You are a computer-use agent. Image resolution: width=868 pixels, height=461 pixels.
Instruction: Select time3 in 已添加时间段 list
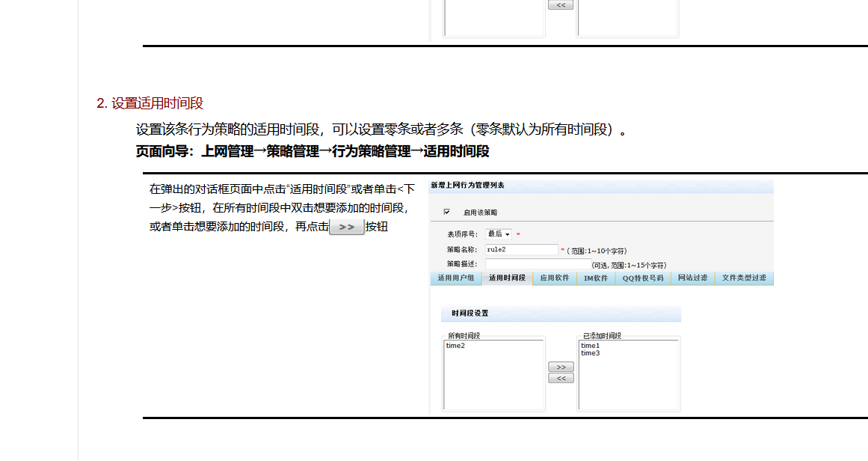click(590, 353)
